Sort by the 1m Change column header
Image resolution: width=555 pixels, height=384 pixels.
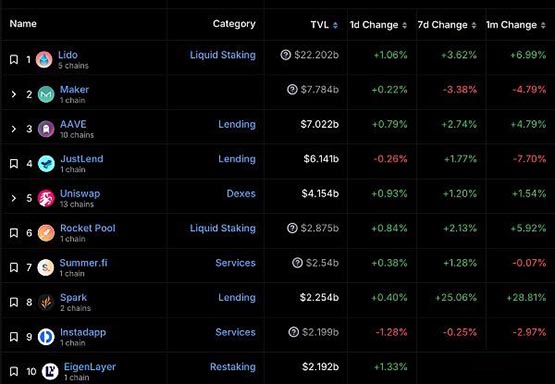[516, 25]
